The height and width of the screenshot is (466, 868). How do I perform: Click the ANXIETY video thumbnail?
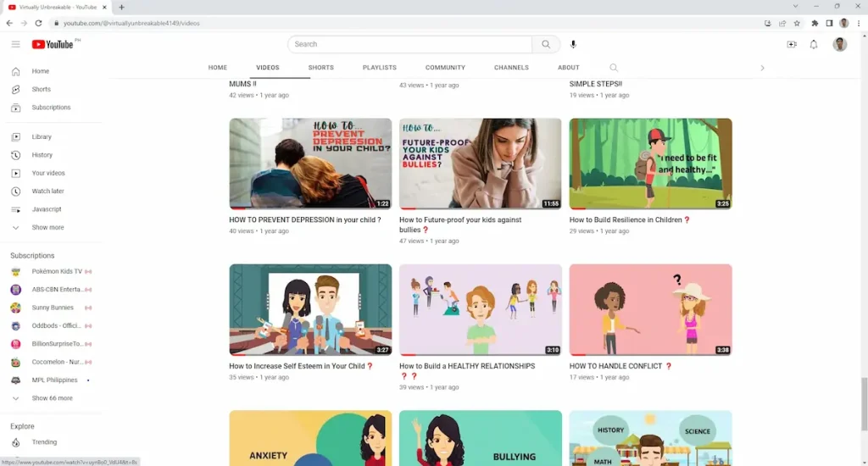(x=310, y=438)
